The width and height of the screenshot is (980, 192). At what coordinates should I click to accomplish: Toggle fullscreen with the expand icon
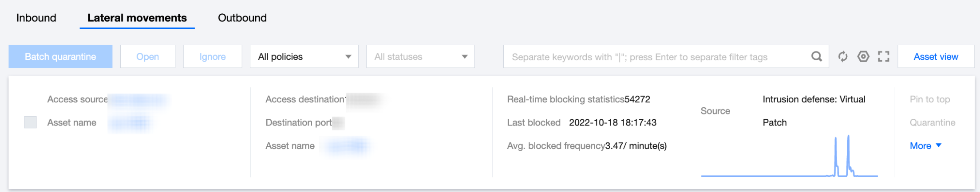pos(883,57)
